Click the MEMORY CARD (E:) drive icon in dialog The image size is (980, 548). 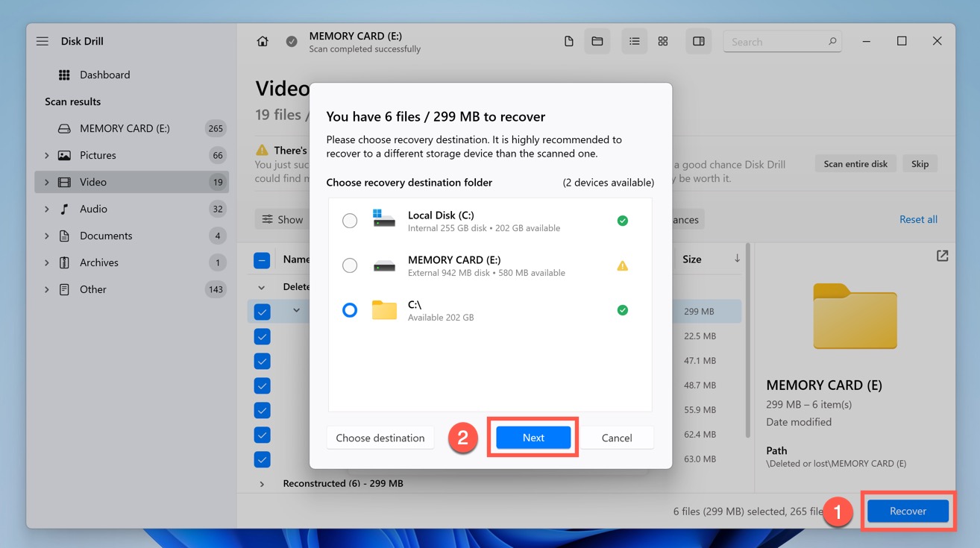coord(384,266)
